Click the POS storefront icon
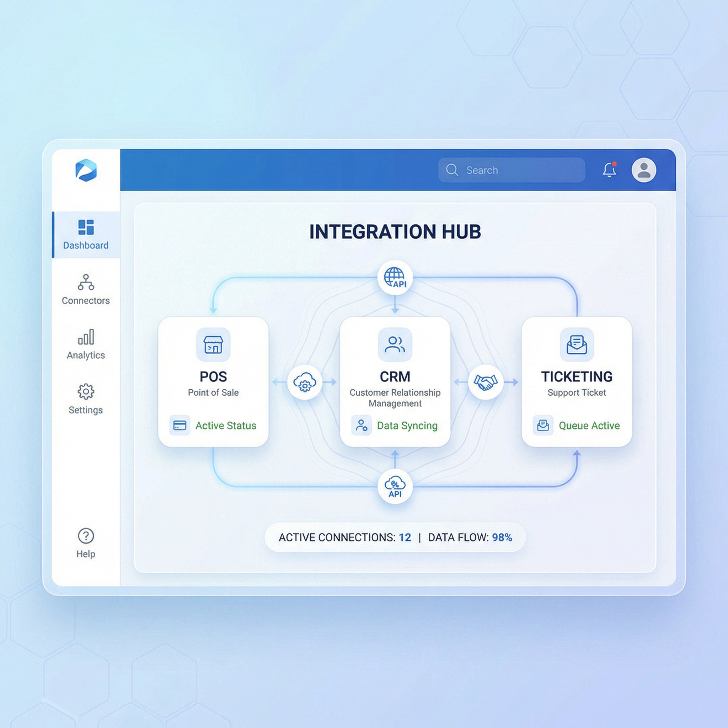 (x=213, y=344)
